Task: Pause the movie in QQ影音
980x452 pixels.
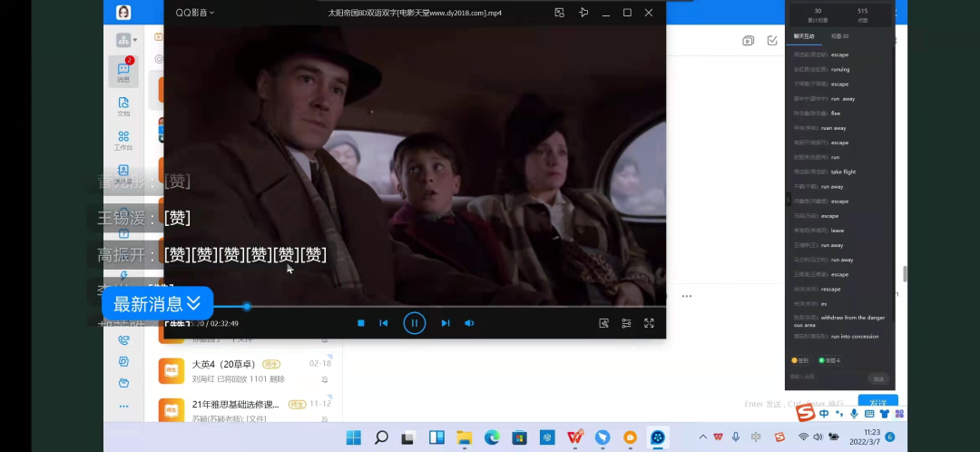Action: coord(414,323)
